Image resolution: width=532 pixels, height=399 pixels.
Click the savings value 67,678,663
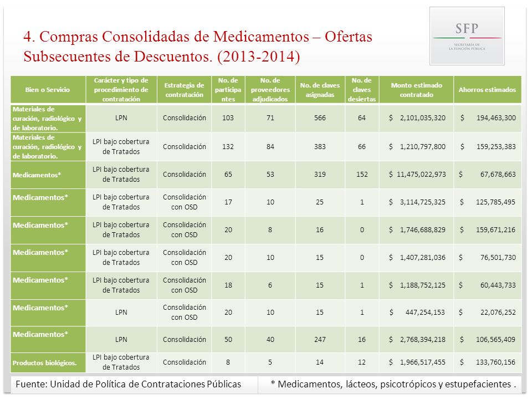coord(498,175)
